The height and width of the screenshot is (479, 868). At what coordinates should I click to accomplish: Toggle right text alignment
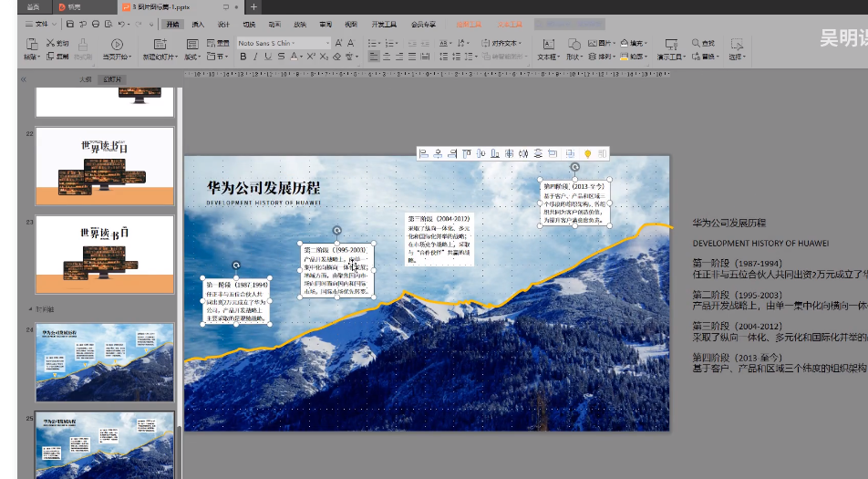coord(399,57)
